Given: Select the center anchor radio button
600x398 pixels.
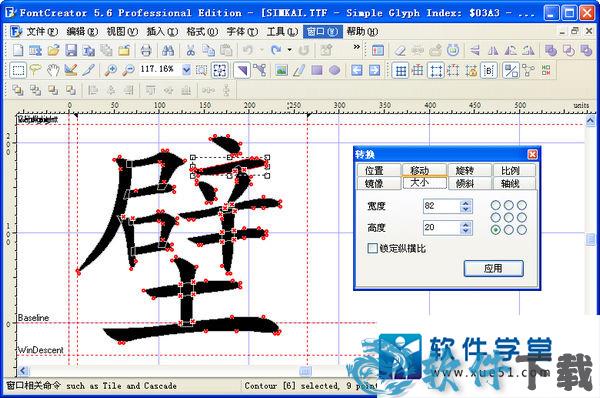Looking at the screenshot, I should 509,217.
